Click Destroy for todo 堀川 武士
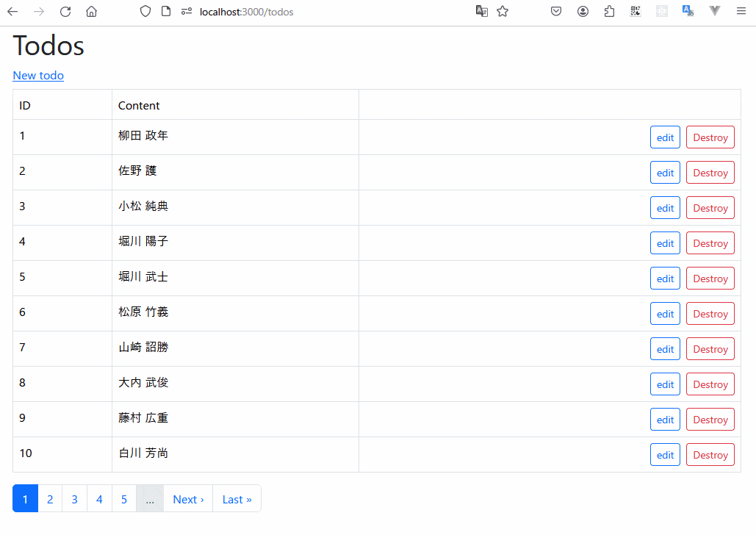Viewport: 756px width, 535px height. (710, 279)
